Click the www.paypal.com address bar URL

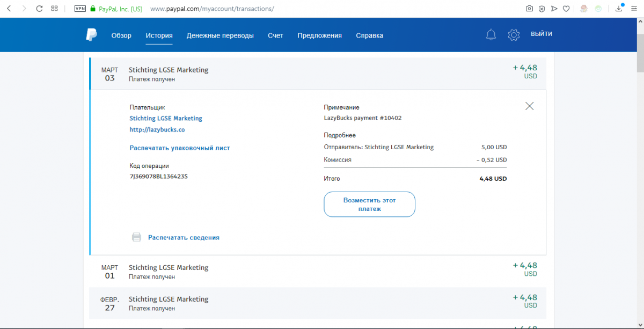212,9
